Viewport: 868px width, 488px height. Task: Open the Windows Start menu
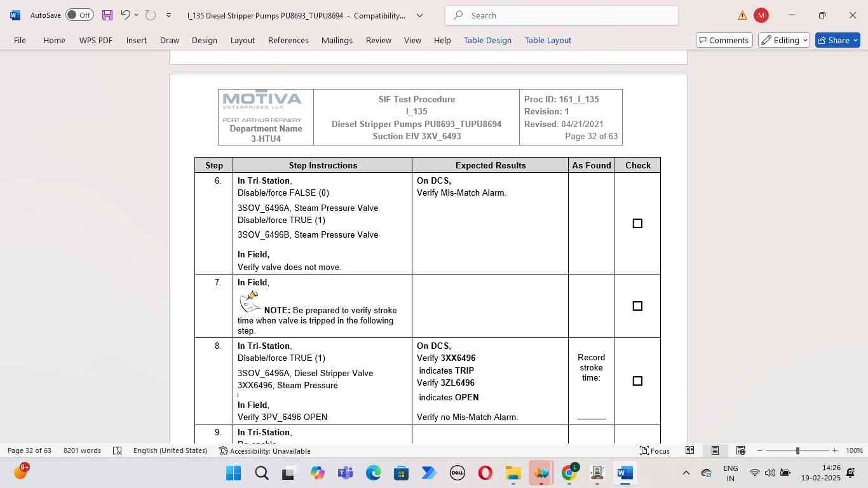[x=233, y=473]
